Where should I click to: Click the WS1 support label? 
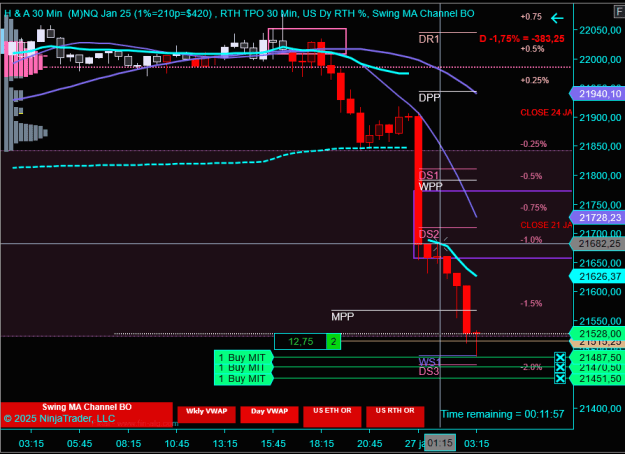pyautogui.click(x=430, y=362)
